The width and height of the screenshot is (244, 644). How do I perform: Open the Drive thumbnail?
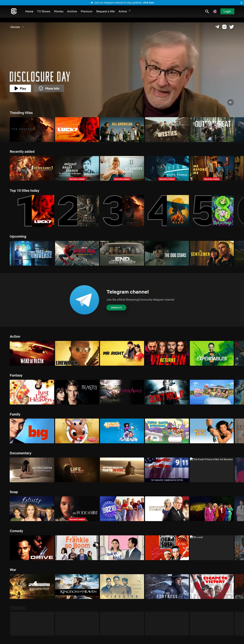click(x=32, y=548)
